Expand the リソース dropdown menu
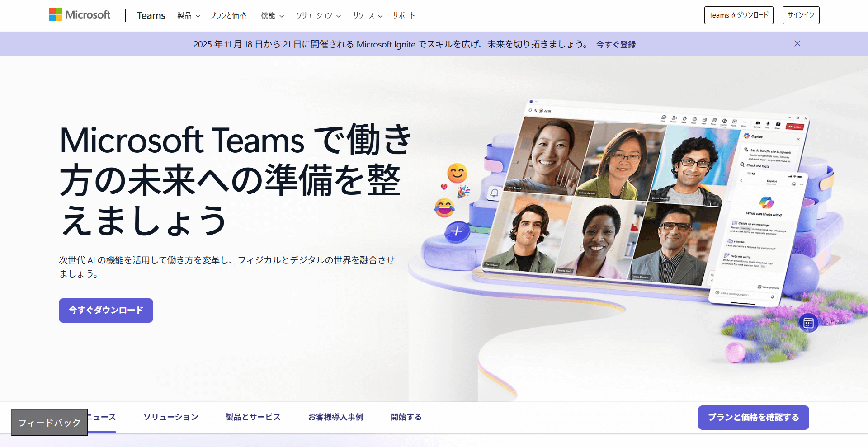Image resolution: width=868 pixels, height=447 pixels. pos(368,15)
